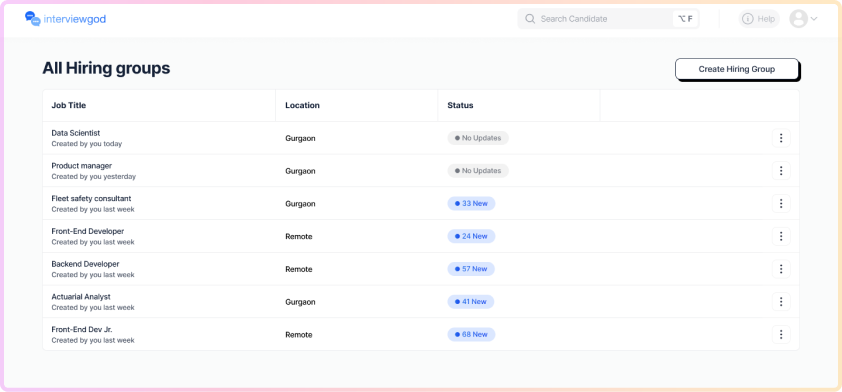Open more options for Product manager
Viewport: 842px width, 392px height.
tap(781, 171)
